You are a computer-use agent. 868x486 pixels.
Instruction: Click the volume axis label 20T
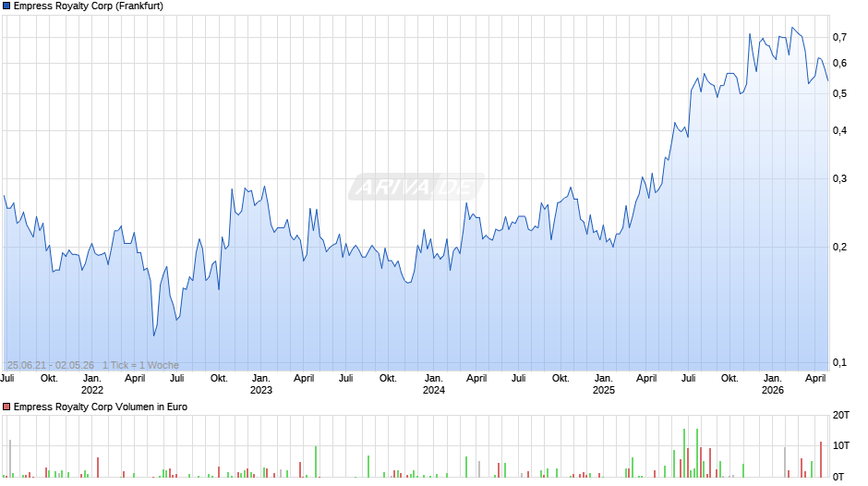tap(841, 415)
